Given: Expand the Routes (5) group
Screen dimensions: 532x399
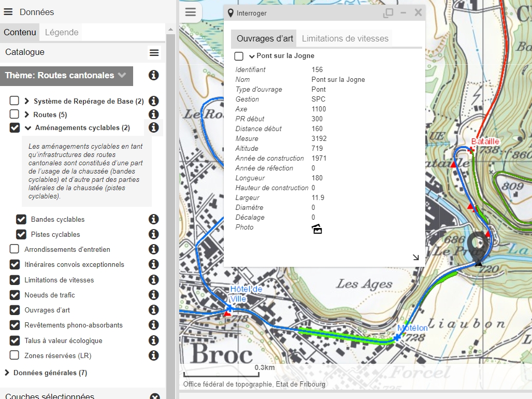Looking at the screenshot, I should [27, 115].
